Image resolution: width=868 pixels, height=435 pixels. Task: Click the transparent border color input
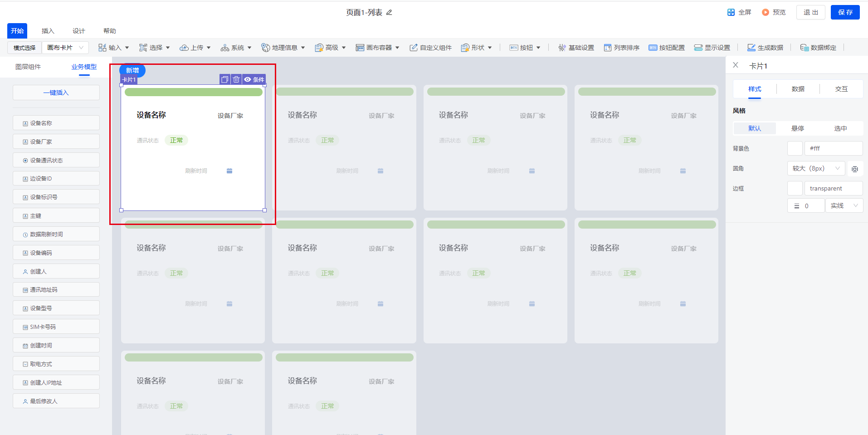coord(834,188)
